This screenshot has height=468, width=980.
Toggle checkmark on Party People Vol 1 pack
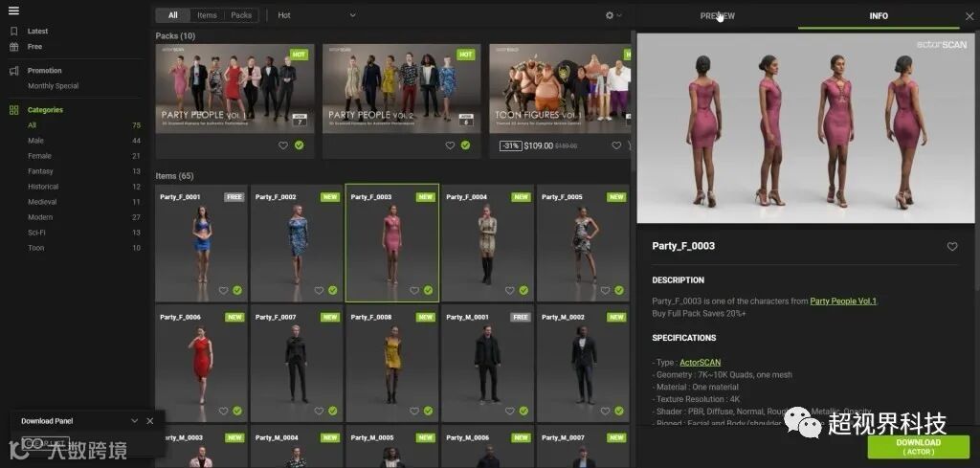click(299, 145)
